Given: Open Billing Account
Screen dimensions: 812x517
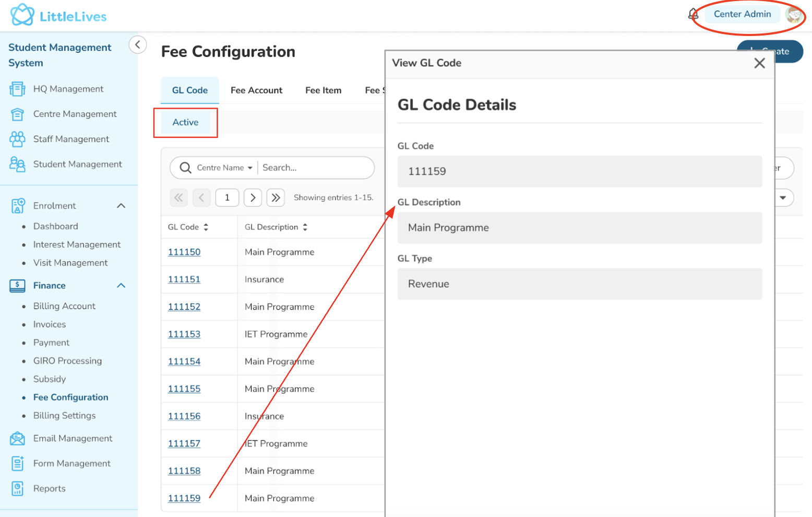Looking at the screenshot, I should click(64, 306).
